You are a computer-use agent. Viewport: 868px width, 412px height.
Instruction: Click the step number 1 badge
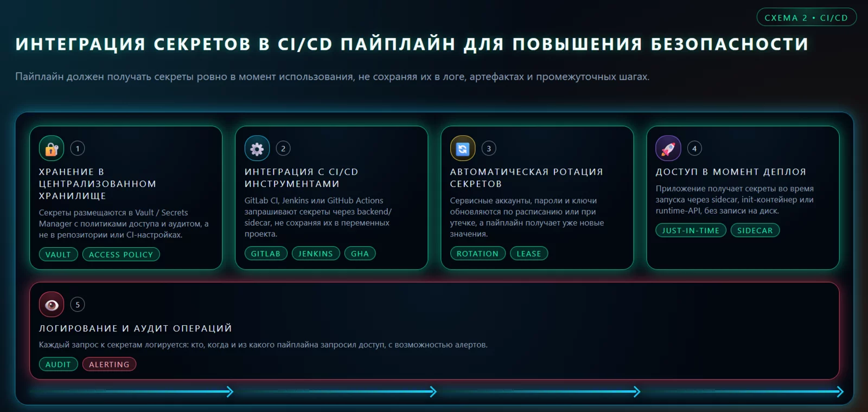click(78, 149)
